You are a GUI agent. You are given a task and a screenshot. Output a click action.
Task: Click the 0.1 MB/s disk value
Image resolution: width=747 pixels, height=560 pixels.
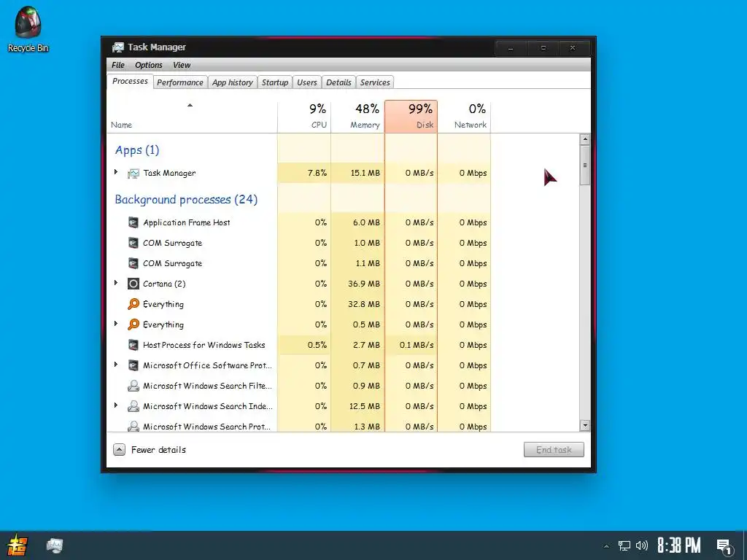(x=417, y=345)
